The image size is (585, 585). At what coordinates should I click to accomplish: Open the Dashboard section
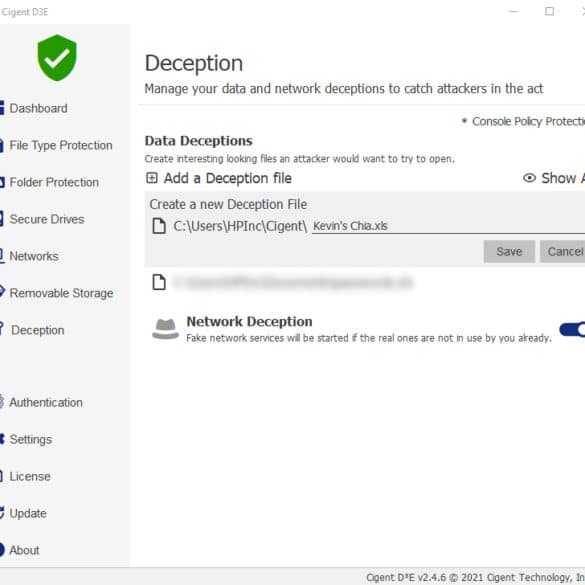pyautogui.click(x=38, y=109)
